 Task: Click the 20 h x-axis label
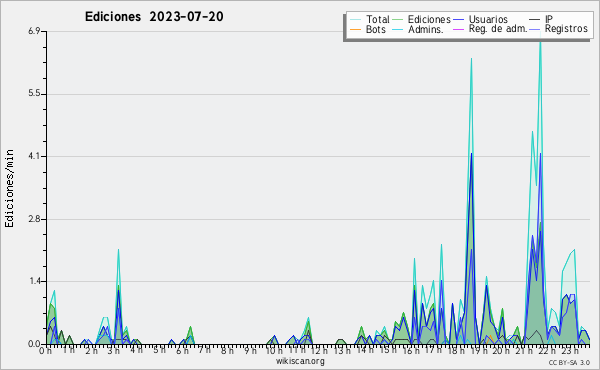501,351
